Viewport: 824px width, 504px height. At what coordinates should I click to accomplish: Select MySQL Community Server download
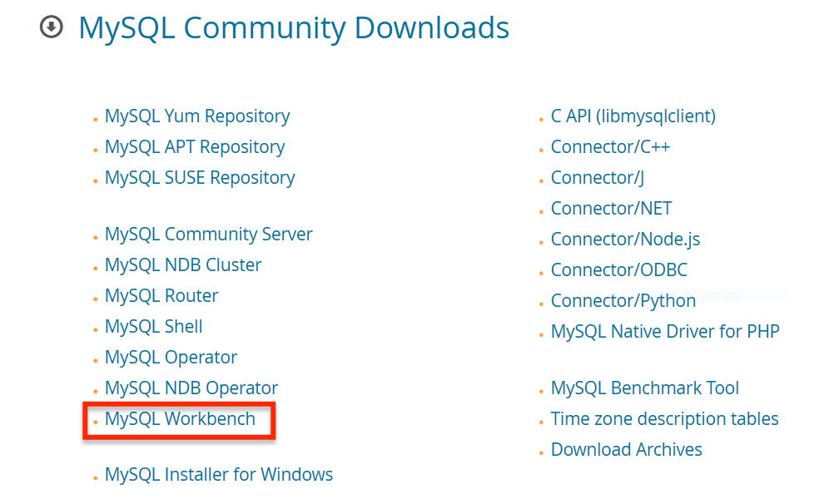208,235
